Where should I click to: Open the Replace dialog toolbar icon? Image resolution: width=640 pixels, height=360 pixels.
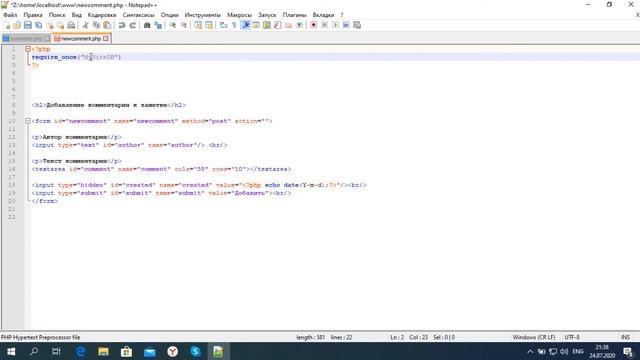158,25
